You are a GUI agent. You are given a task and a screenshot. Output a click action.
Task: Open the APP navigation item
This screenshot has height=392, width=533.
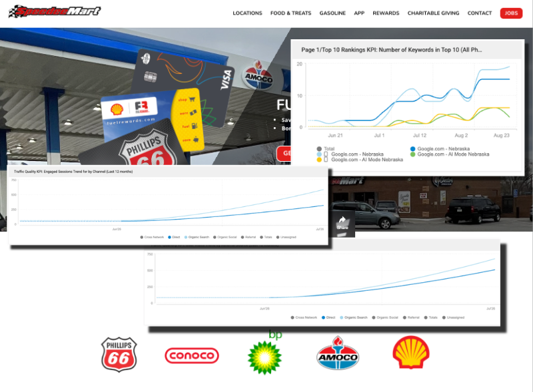tap(359, 13)
